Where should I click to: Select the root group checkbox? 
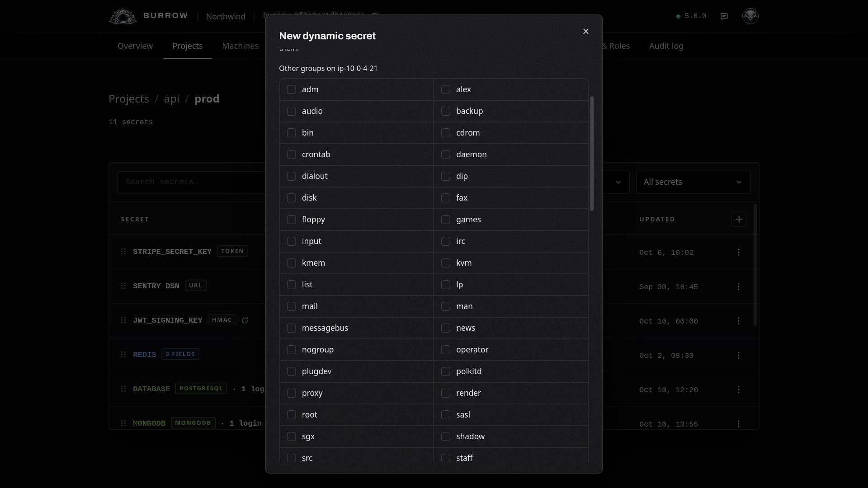tap(292, 415)
